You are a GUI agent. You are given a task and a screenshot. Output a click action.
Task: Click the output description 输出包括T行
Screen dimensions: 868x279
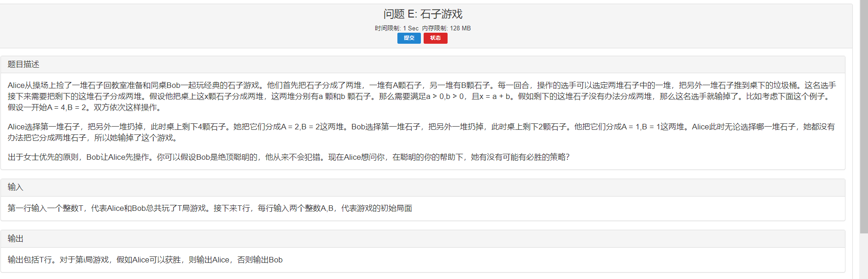[x=145, y=260]
